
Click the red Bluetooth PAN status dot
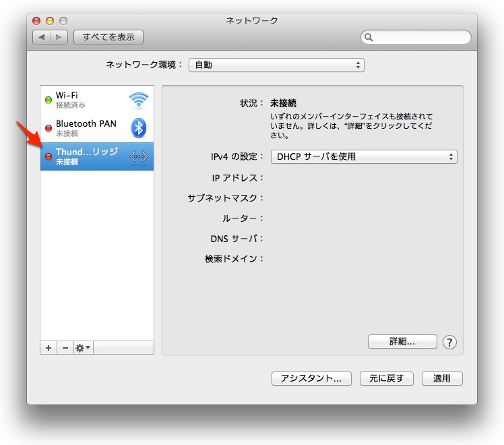(x=49, y=128)
